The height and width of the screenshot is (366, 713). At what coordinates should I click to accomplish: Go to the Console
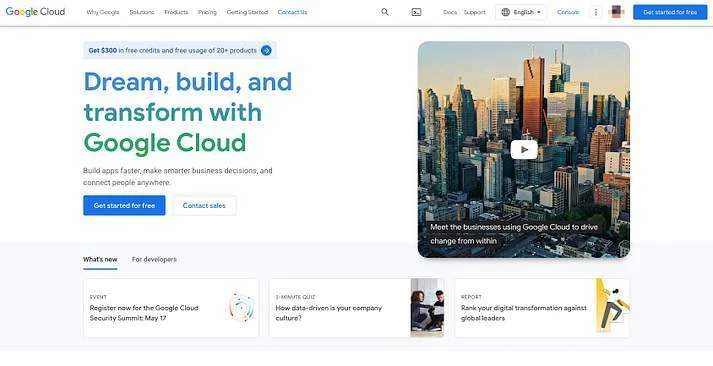pos(568,12)
